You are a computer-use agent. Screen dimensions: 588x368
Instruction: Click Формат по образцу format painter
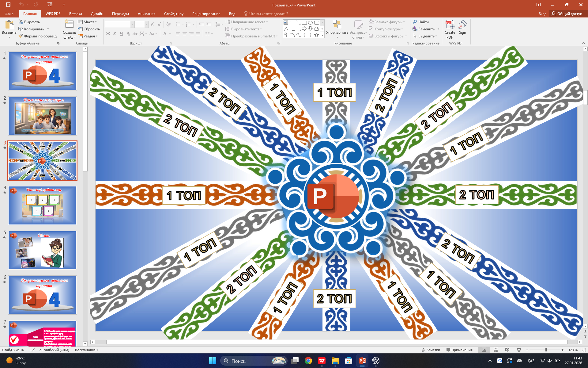coord(38,36)
